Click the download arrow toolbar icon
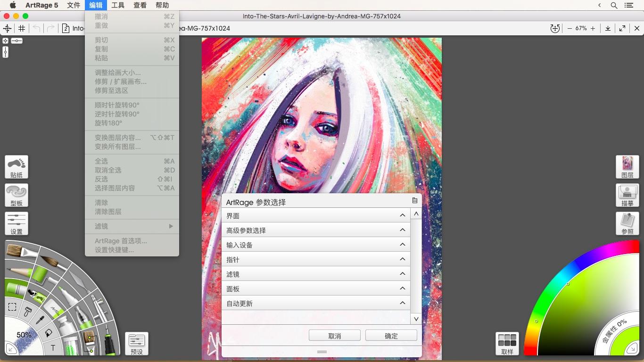Viewport: 644px width, 362px height. [x=608, y=28]
